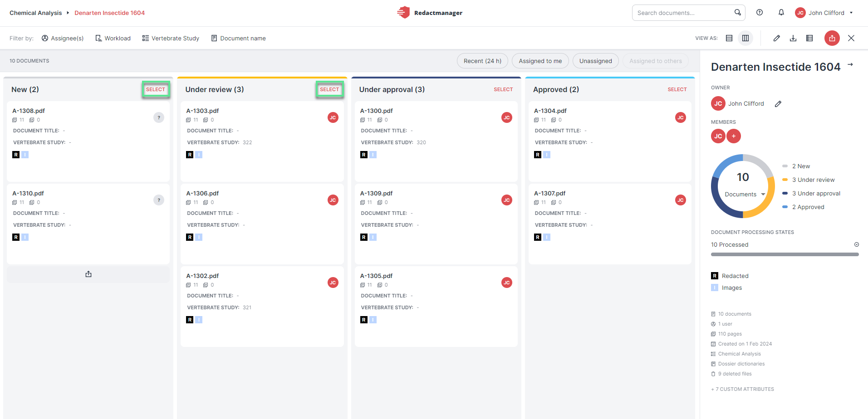The height and width of the screenshot is (419, 868).
Task: Filter by 2 New legend entry
Action: (796, 166)
